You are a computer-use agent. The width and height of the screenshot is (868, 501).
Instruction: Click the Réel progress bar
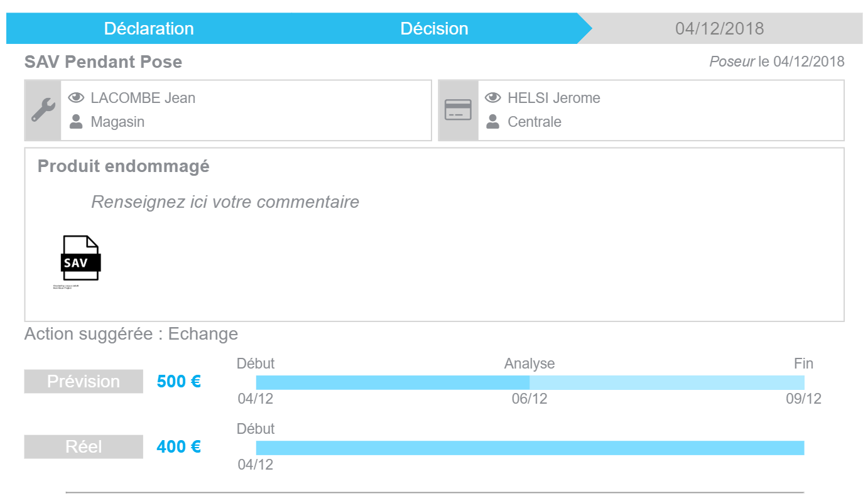(530, 448)
